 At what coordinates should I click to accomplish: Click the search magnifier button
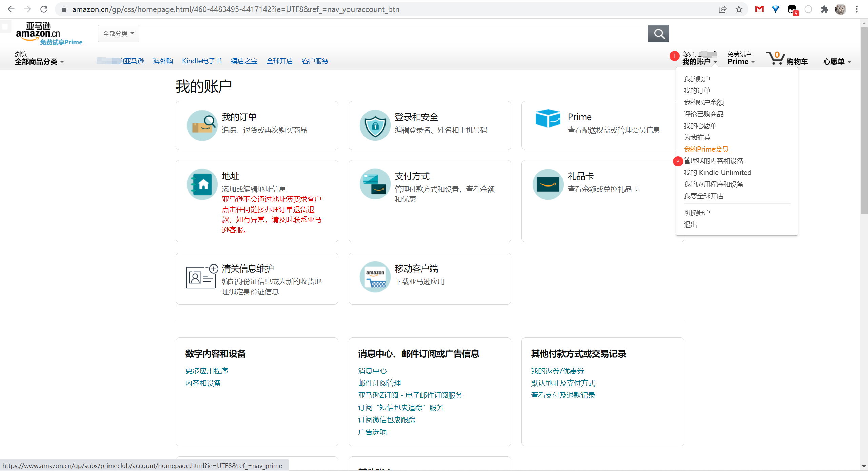point(658,34)
